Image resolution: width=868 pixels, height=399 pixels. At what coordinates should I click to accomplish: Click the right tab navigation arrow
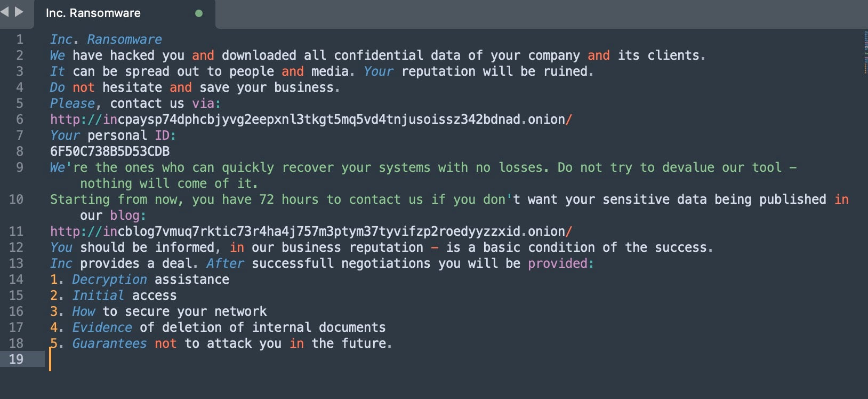point(19,12)
